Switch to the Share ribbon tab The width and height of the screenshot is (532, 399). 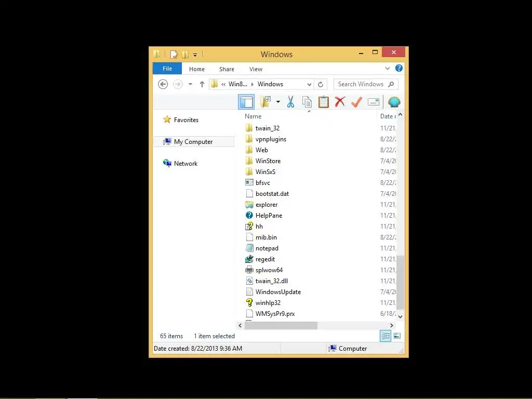click(x=227, y=69)
